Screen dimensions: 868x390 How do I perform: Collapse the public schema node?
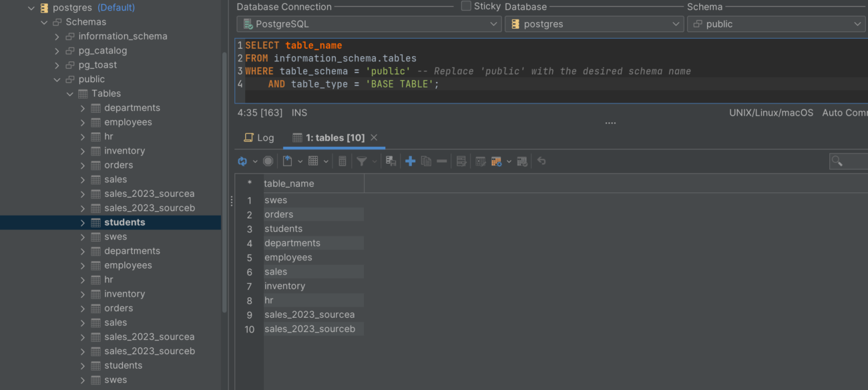pos(57,79)
